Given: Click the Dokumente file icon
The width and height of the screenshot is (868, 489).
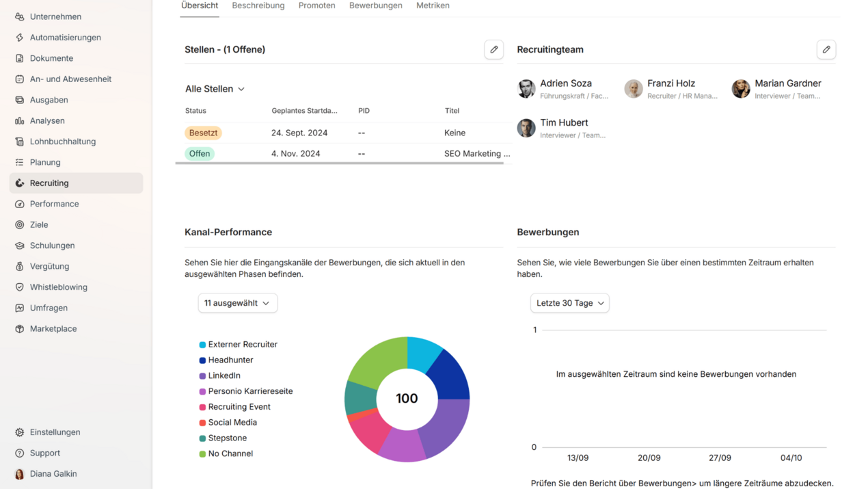Looking at the screenshot, I should [19, 58].
